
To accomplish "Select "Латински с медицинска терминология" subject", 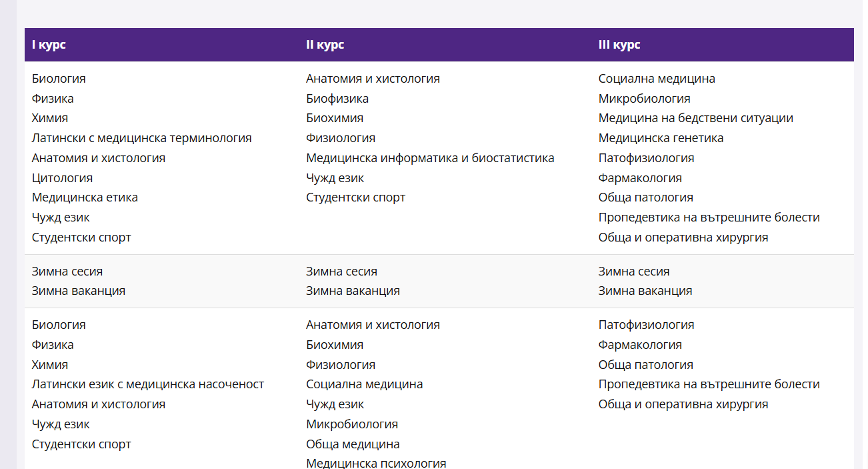I will click(141, 138).
